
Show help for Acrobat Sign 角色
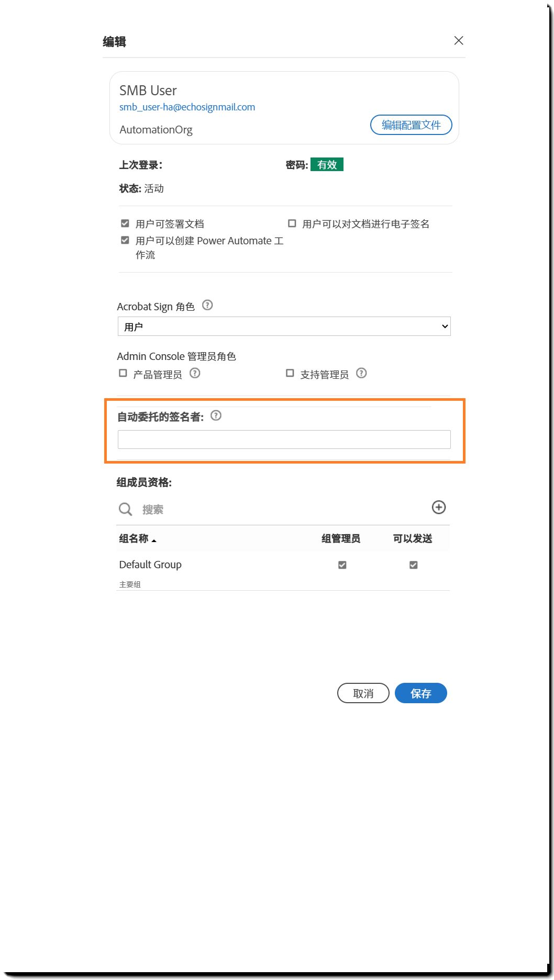pyautogui.click(x=207, y=305)
